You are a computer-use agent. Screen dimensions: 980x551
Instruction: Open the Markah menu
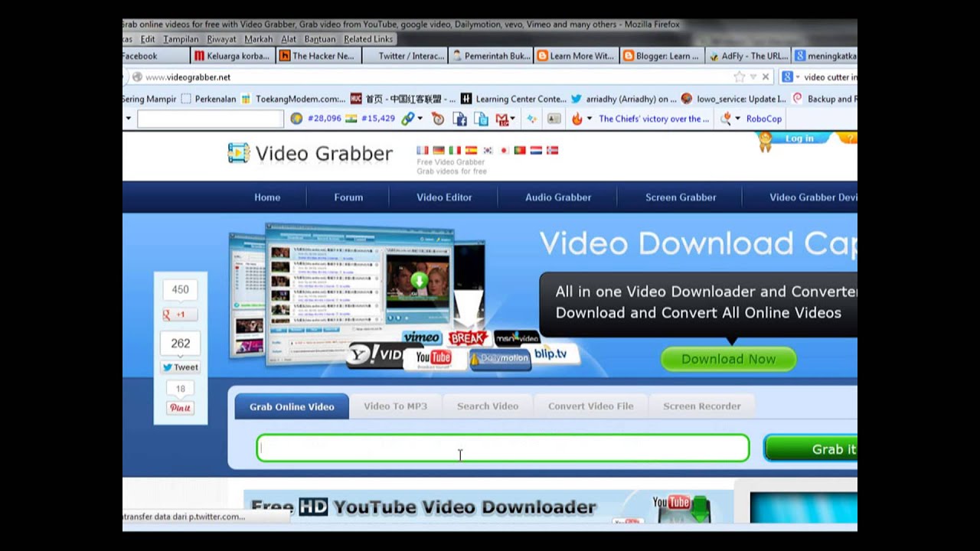(259, 39)
